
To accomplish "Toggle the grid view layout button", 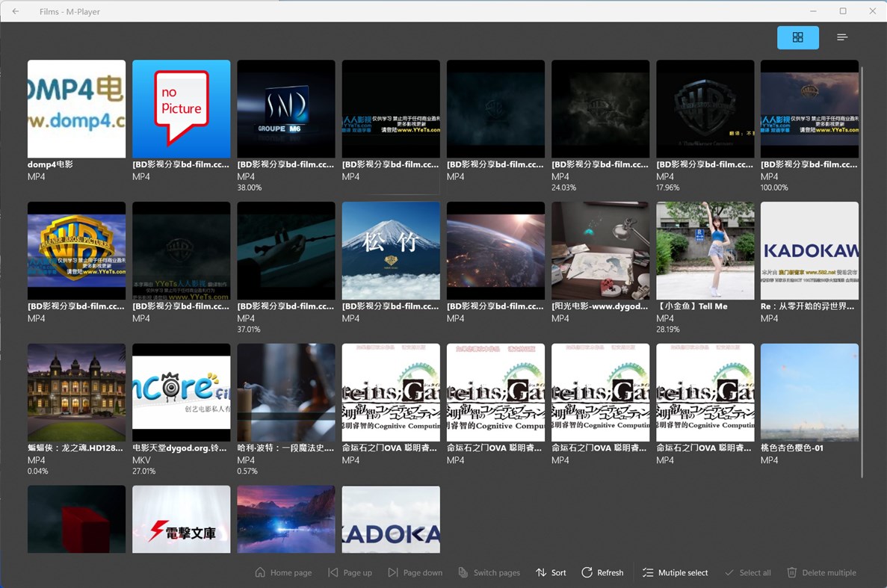I will (797, 37).
